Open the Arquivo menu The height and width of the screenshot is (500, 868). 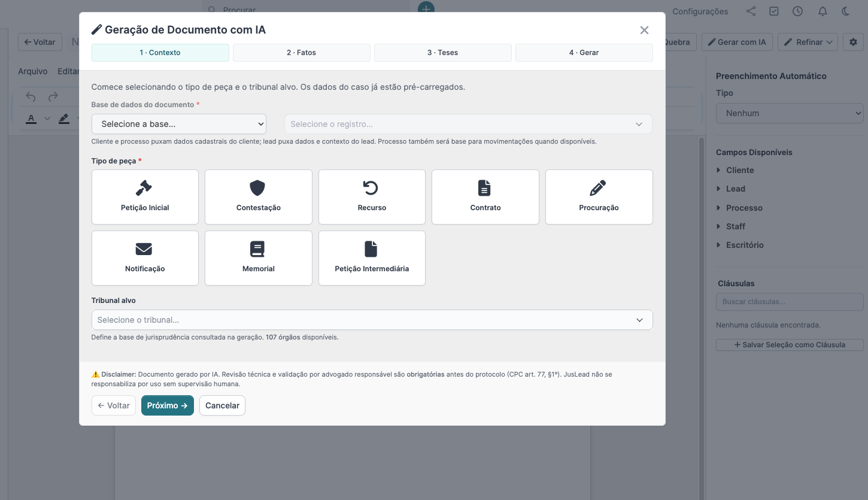33,71
